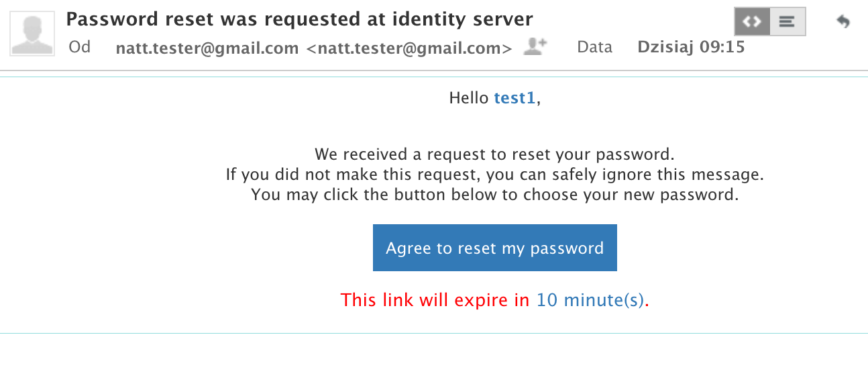Switch to plain text view icon

[788, 21]
